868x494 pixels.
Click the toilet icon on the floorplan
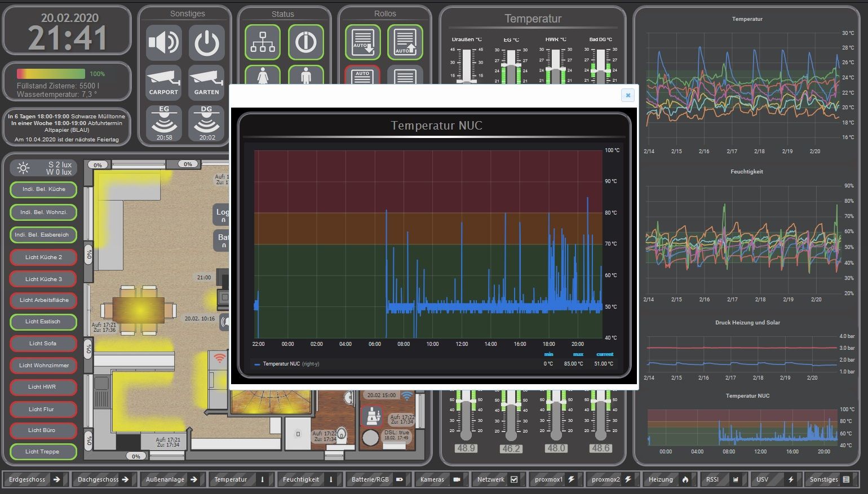tap(341, 435)
